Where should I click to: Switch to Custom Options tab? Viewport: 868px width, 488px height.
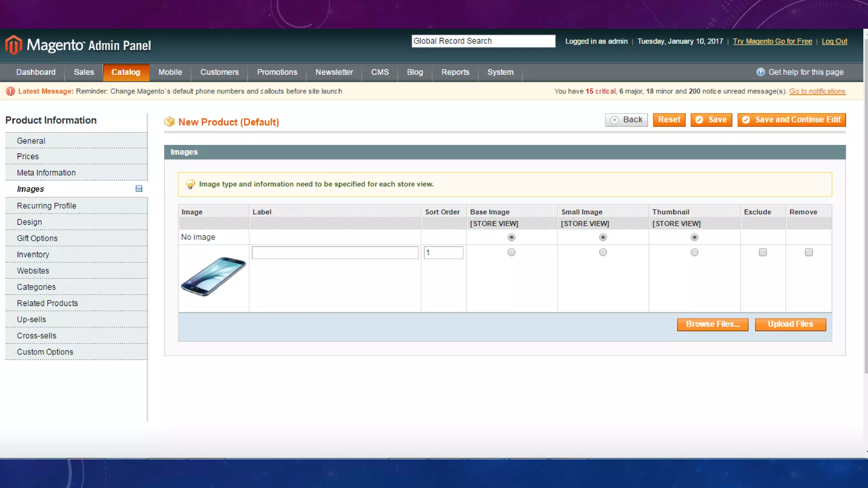click(x=45, y=352)
